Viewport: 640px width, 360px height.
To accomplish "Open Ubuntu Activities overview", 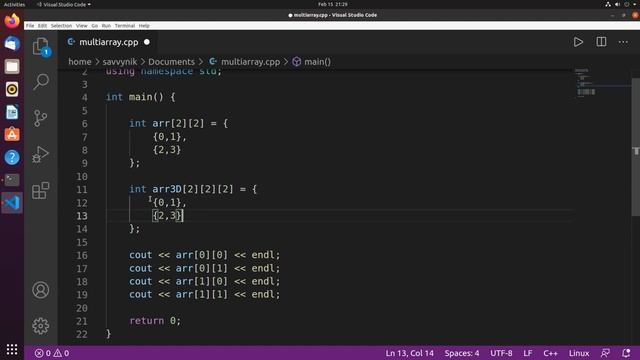I will (14, 4).
